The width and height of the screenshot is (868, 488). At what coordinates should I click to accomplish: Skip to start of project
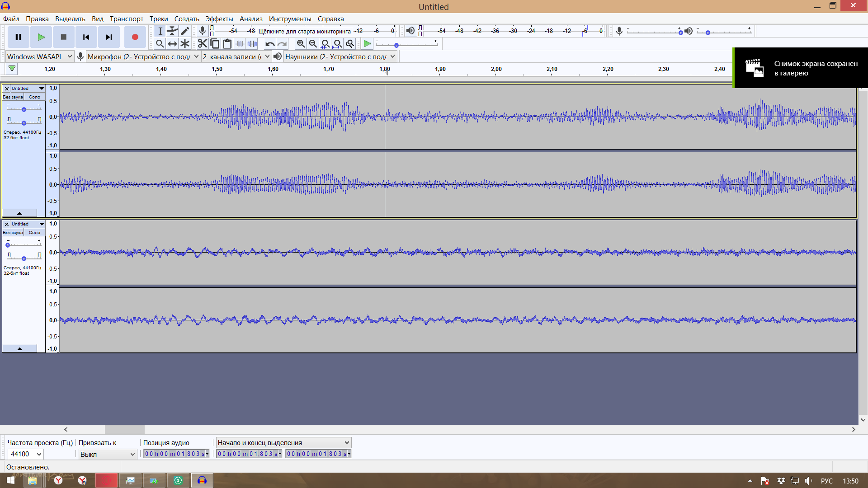[x=86, y=37]
